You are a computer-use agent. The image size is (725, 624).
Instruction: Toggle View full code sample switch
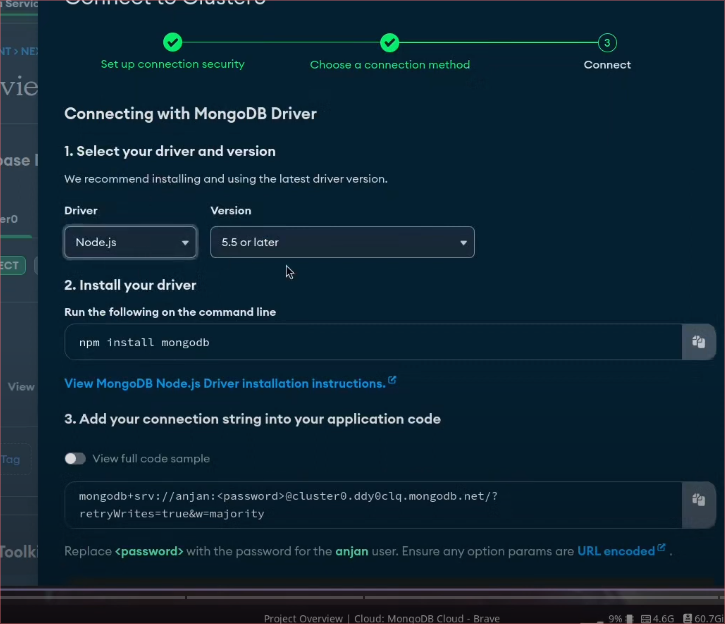[75, 459]
